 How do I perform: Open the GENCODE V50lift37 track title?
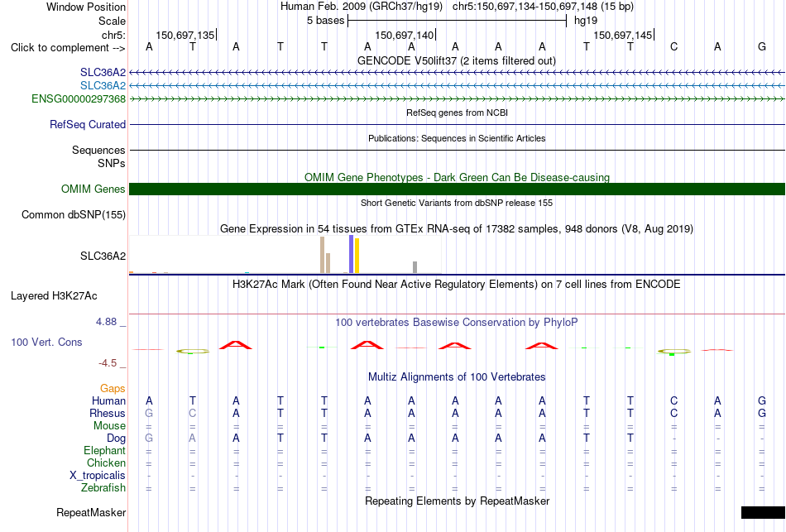[457, 60]
